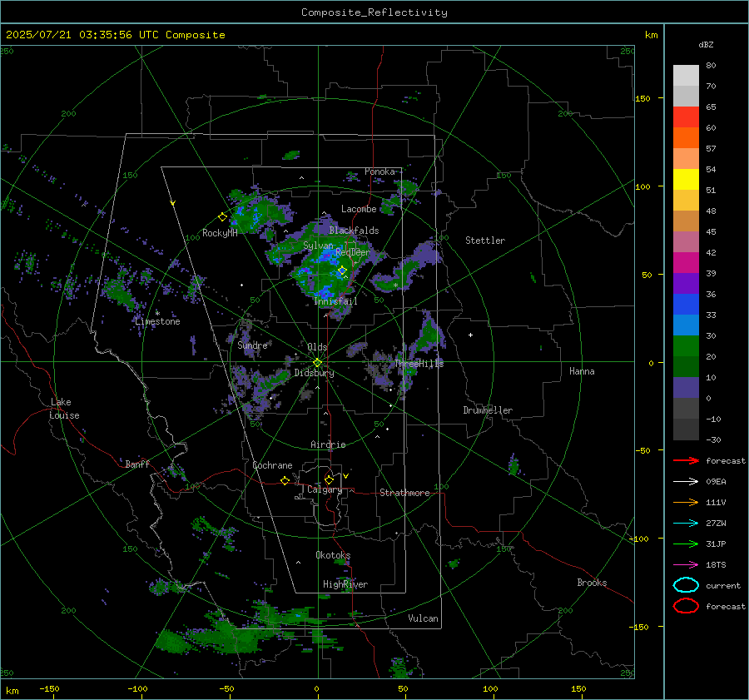
Task: Click the Drumheller town label
Action: tap(488, 410)
